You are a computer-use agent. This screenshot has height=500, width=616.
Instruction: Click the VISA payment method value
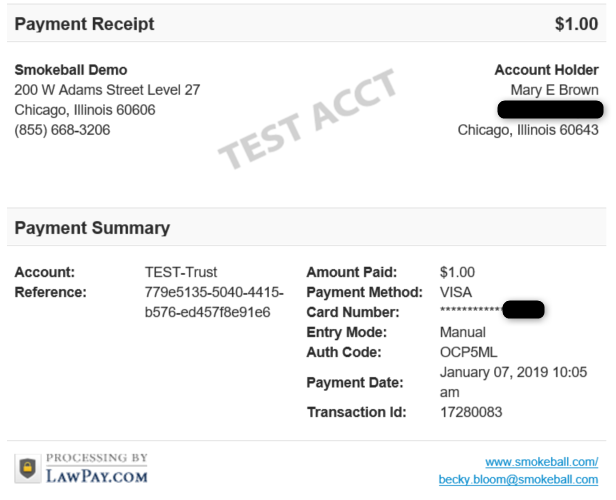457,292
